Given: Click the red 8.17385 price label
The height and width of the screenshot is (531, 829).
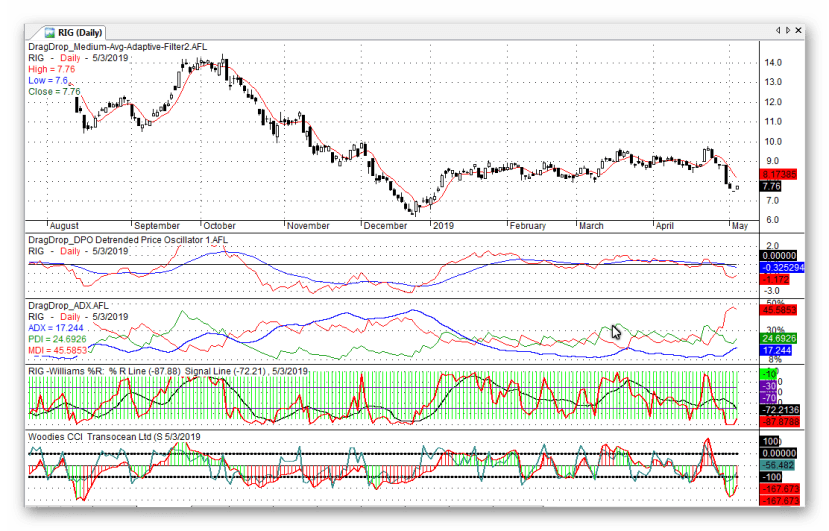Looking at the screenshot, I should click(778, 174).
